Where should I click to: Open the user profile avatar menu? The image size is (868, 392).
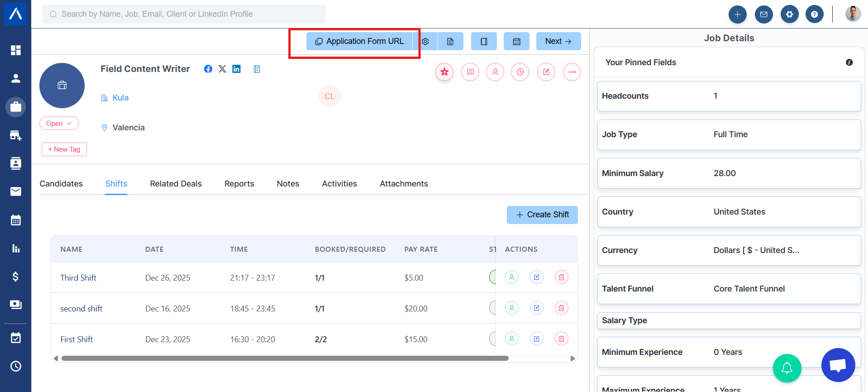click(x=853, y=14)
